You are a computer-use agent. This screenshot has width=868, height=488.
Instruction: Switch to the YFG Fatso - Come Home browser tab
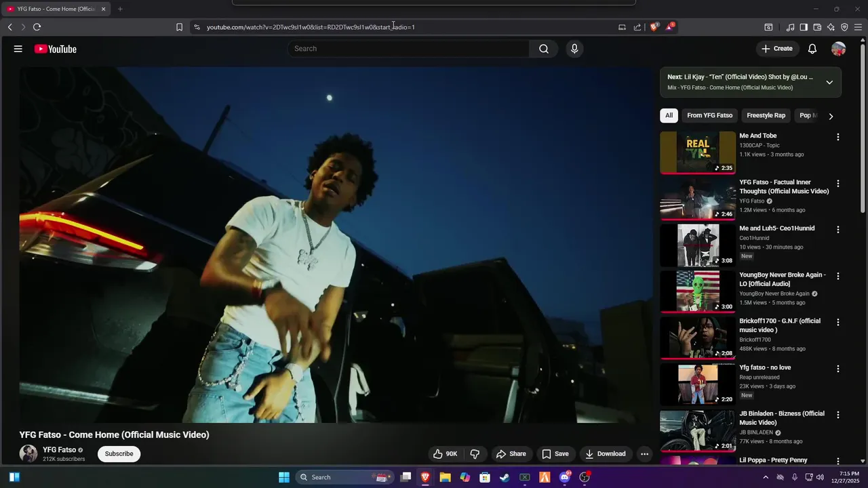pos(54,9)
